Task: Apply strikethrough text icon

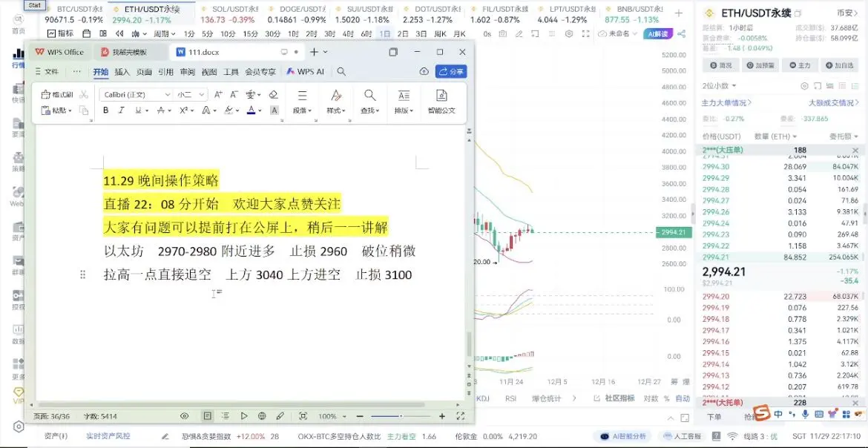Action: pyautogui.click(x=161, y=111)
